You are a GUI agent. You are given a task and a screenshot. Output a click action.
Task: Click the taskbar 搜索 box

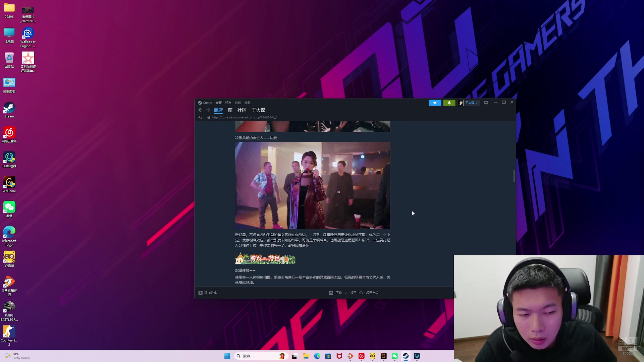(x=261, y=356)
